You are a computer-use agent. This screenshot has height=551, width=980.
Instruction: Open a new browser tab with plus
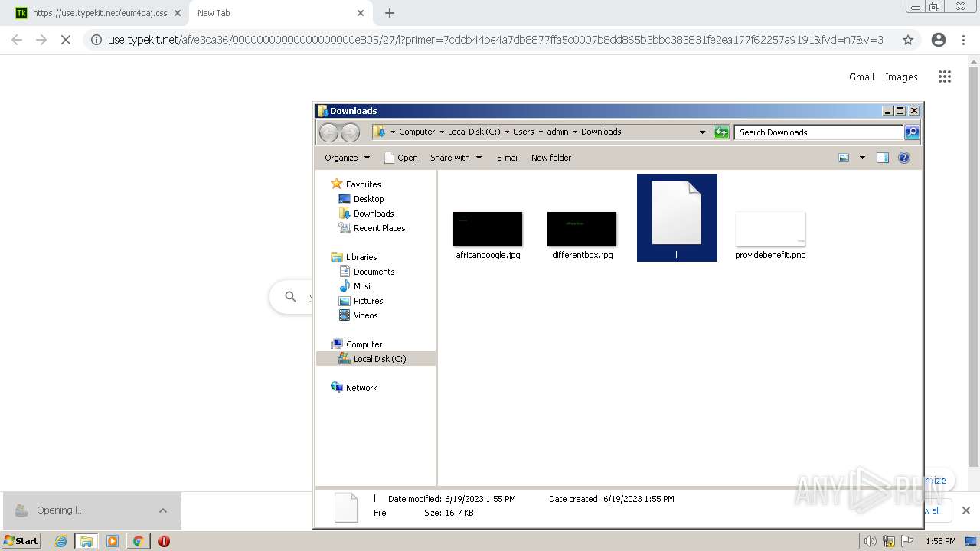390,13
